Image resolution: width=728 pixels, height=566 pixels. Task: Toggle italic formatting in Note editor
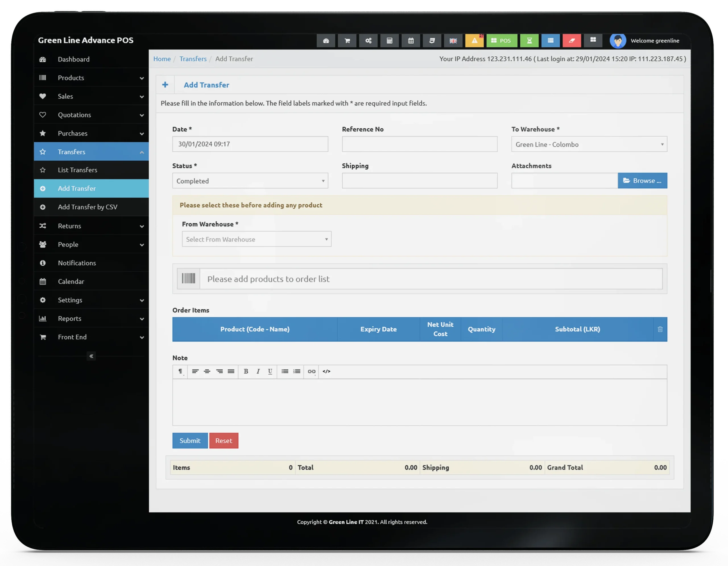(258, 371)
